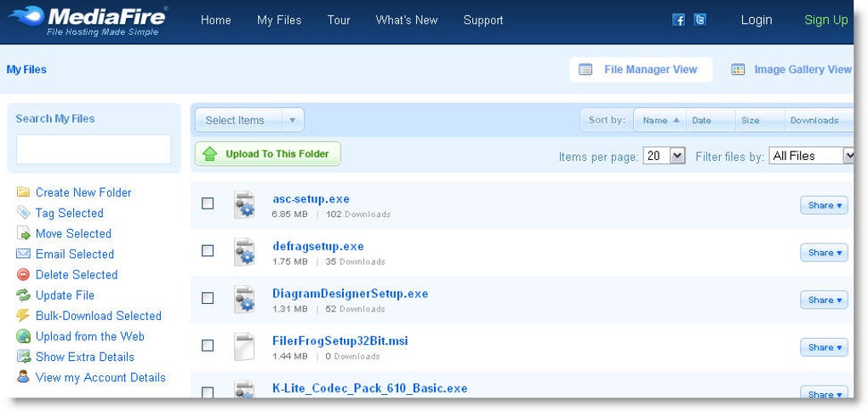Select the DiagramDesignerSetup.exe checkbox

point(208,299)
